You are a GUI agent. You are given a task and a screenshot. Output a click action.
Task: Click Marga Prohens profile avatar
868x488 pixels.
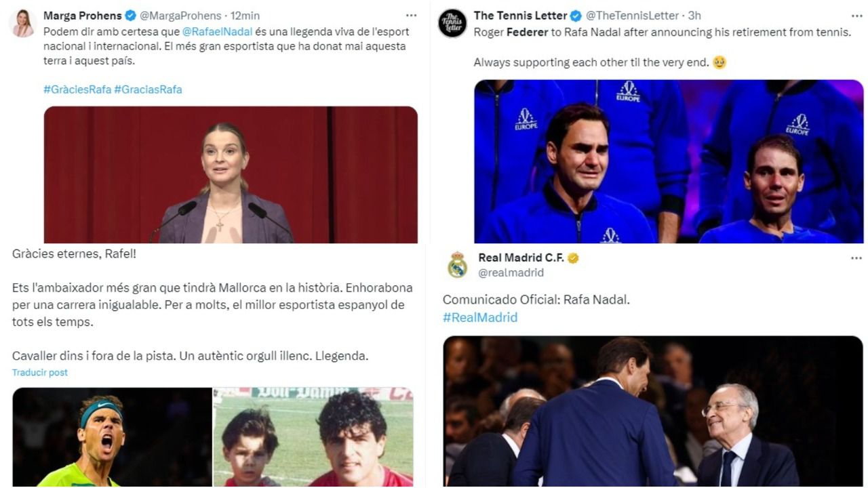(23, 22)
